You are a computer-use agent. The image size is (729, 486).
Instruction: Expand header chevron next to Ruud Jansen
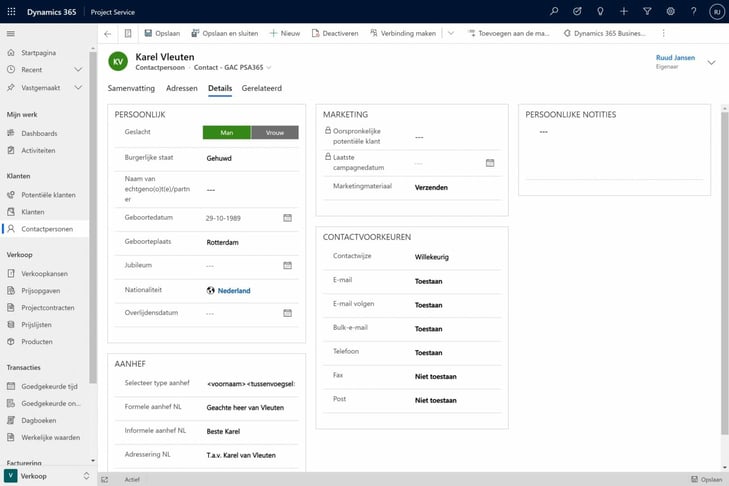coord(711,62)
